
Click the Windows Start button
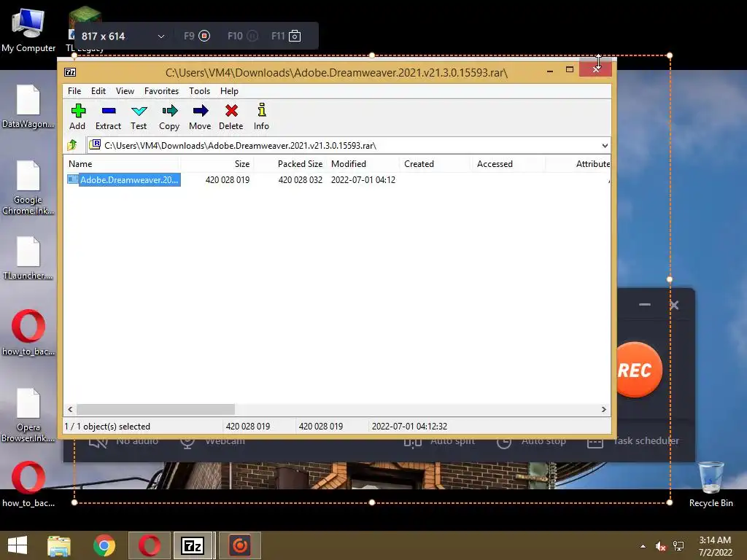click(18, 545)
